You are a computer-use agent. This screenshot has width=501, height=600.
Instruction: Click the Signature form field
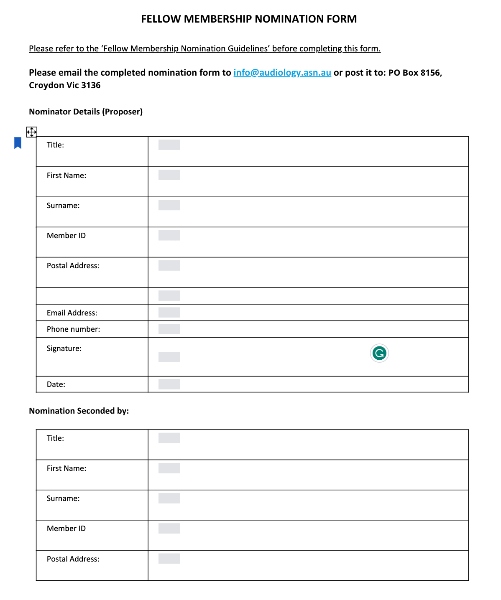(169, 357)
